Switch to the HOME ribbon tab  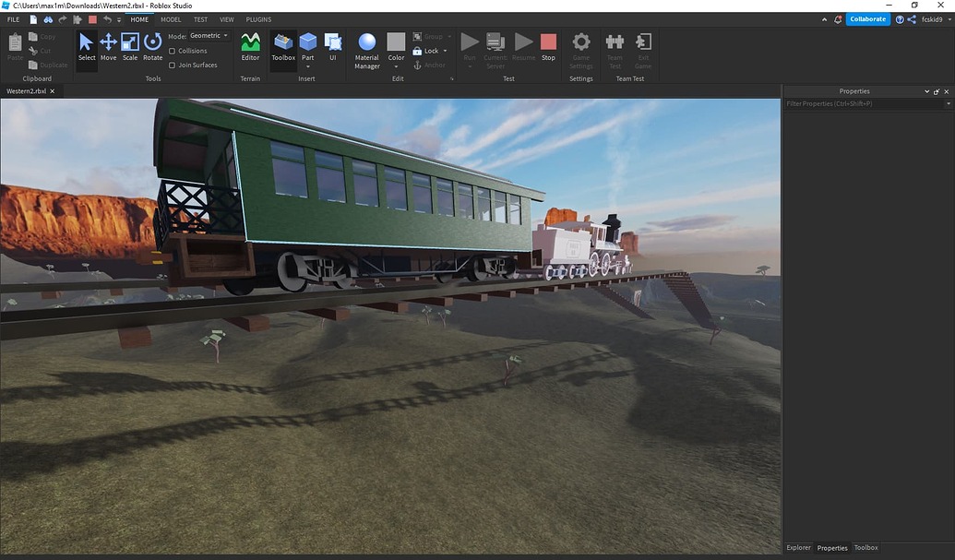(x=139, y=19)
